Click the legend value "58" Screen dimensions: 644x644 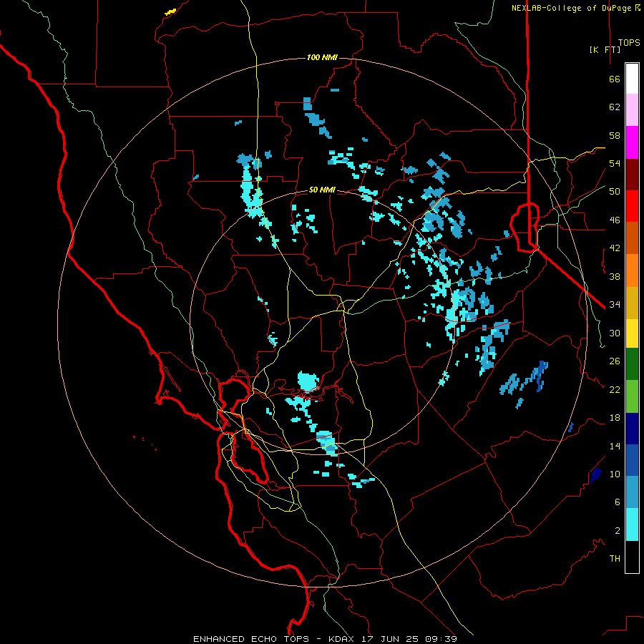point(615,135)
